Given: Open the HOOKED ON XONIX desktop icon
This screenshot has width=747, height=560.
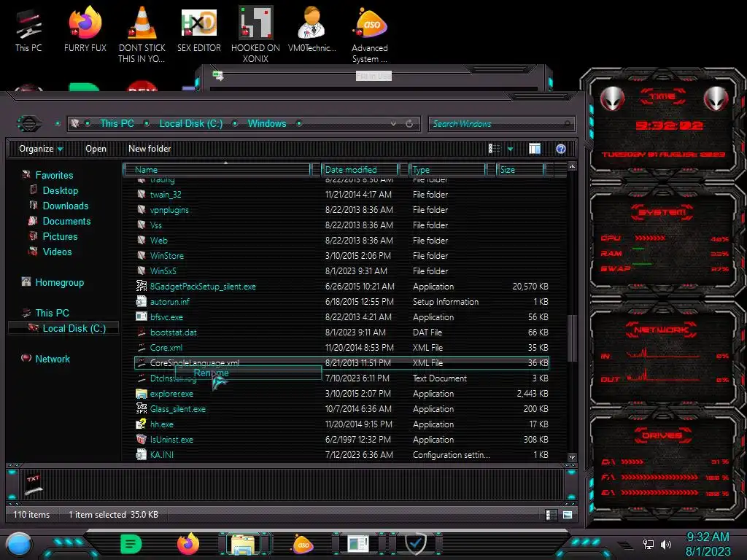Looking at the screenshot, I should 255,34.
